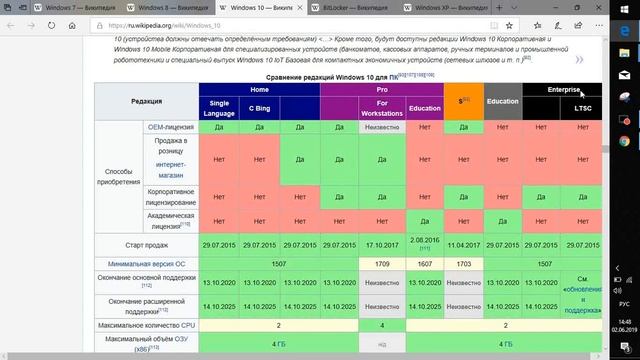Click the orange S edition header
This screenshot has height=360, width=640.
(x=464, y=101)
